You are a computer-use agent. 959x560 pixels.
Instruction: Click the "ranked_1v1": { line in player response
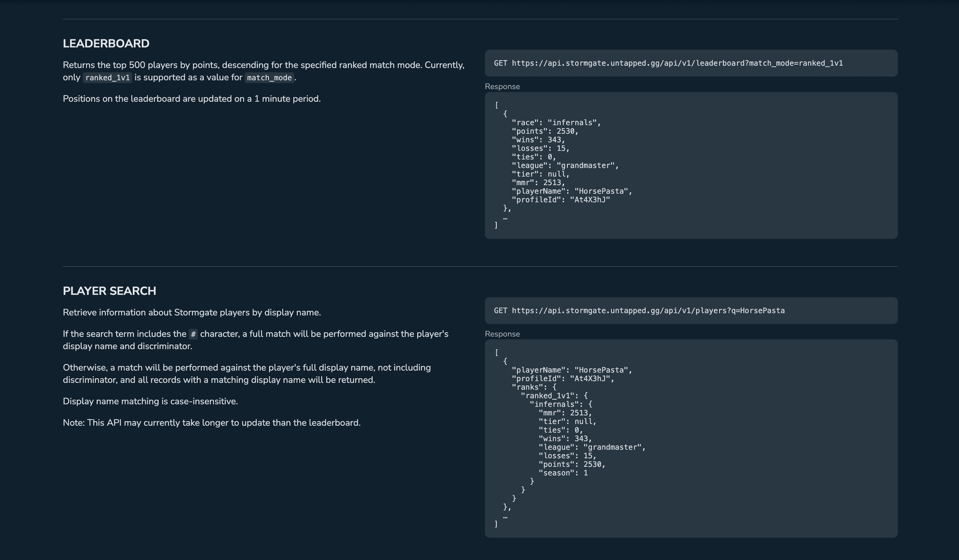point(554,396)
